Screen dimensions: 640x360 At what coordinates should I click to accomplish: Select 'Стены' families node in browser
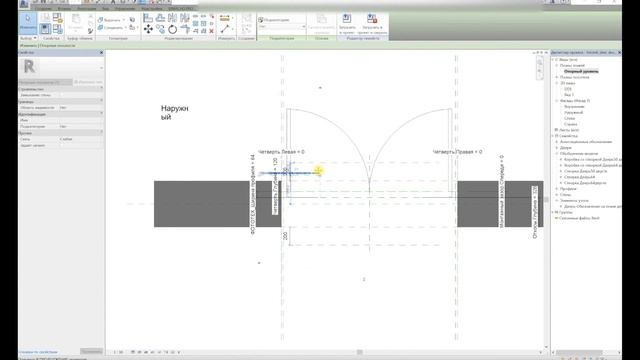[x=565, y=195]
